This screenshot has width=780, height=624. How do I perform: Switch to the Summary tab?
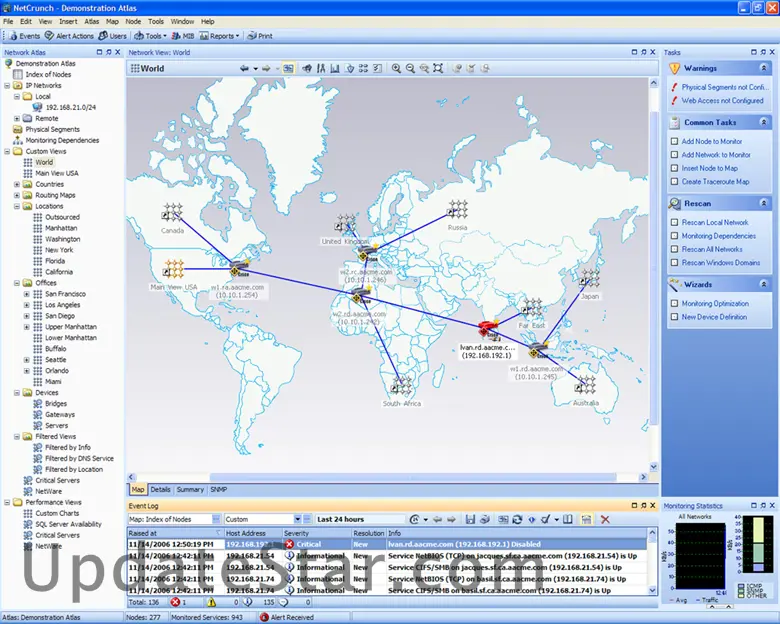point(190,490)
